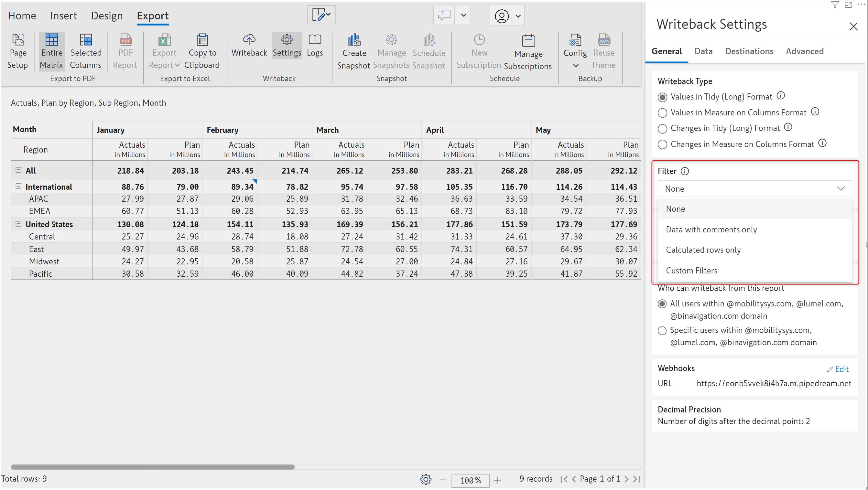Click the gear icon in the bottom status bar
Screen dimensions: 868x490
(x=426, y=479)
